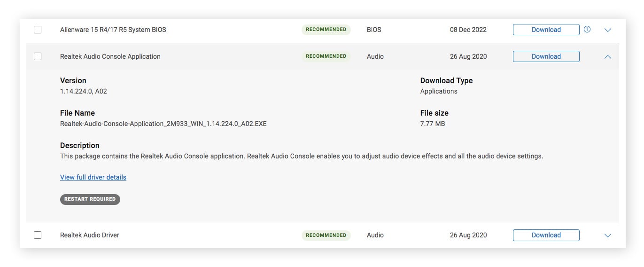Click the Applications download type value
This screenshot has width=644, height=267.
point(439,91)
